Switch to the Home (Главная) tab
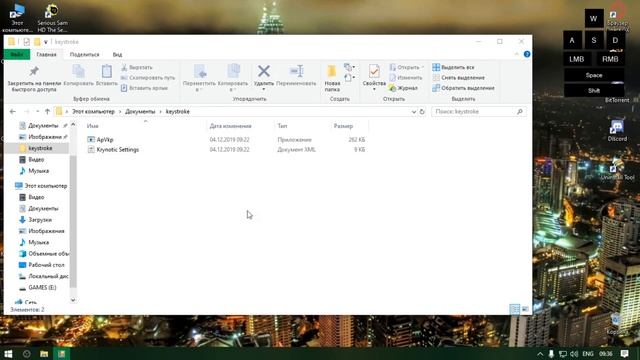The height and width of the screenshot is (360, 640). (46, 54)
